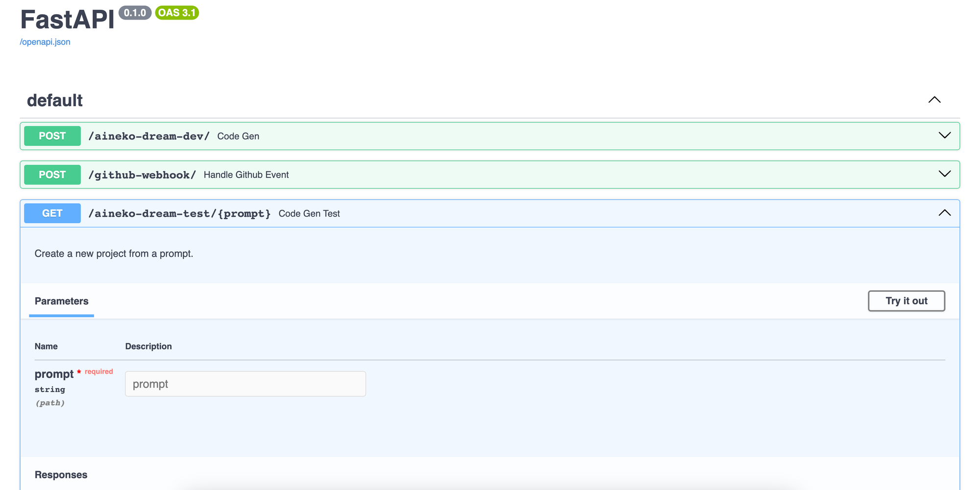
Task: Click the default section heading
Action: click(x=55, y=100)
